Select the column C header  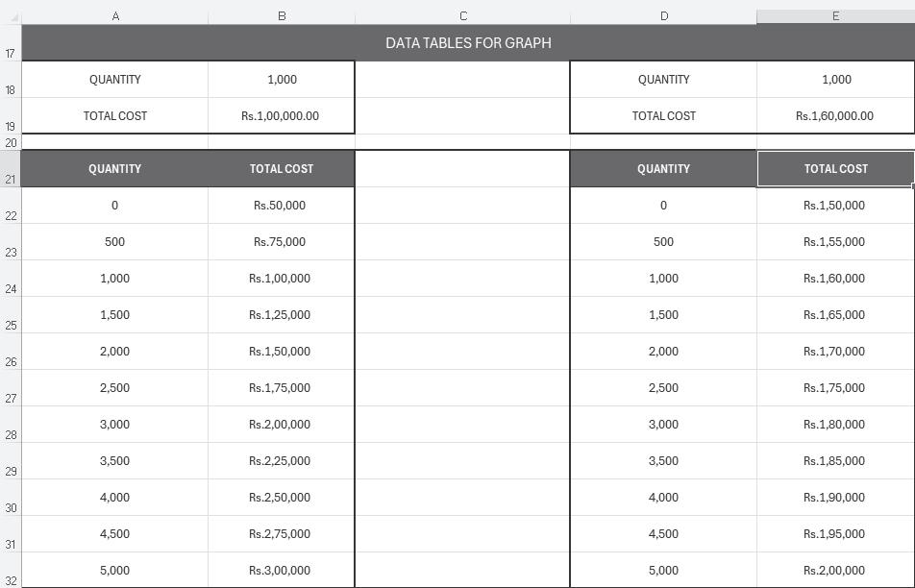pos(462,16)
